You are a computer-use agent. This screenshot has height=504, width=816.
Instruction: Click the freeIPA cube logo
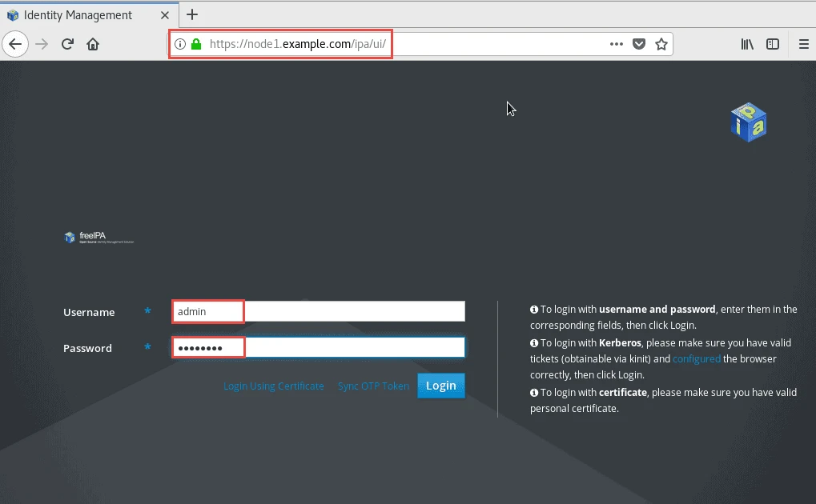[747, 122]
